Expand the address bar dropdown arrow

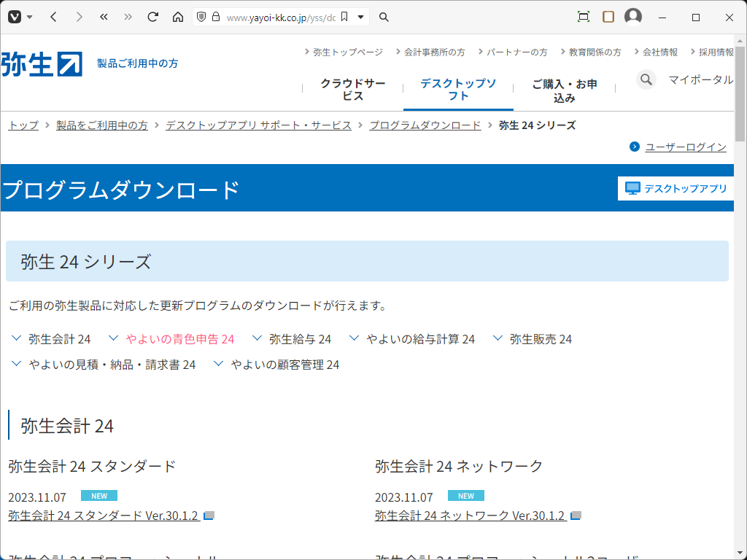[x=360, y=17]
